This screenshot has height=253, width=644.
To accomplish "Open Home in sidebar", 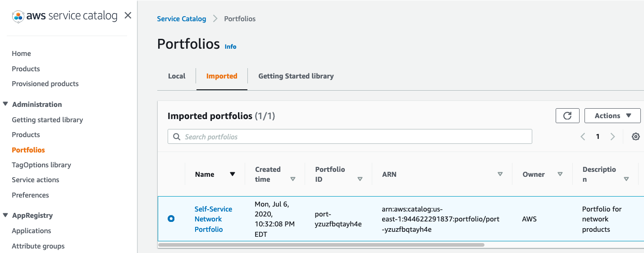I will [21, 53].
